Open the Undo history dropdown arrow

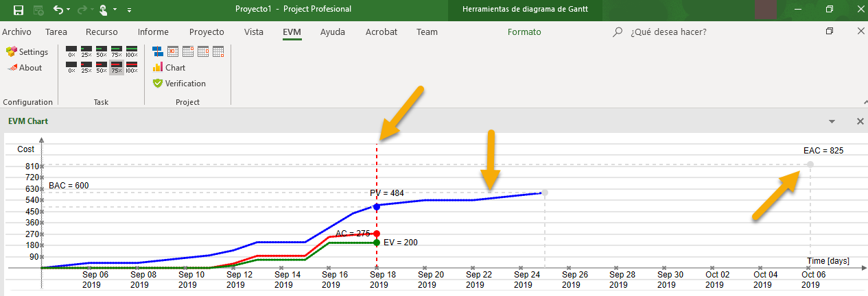(69, 10)
